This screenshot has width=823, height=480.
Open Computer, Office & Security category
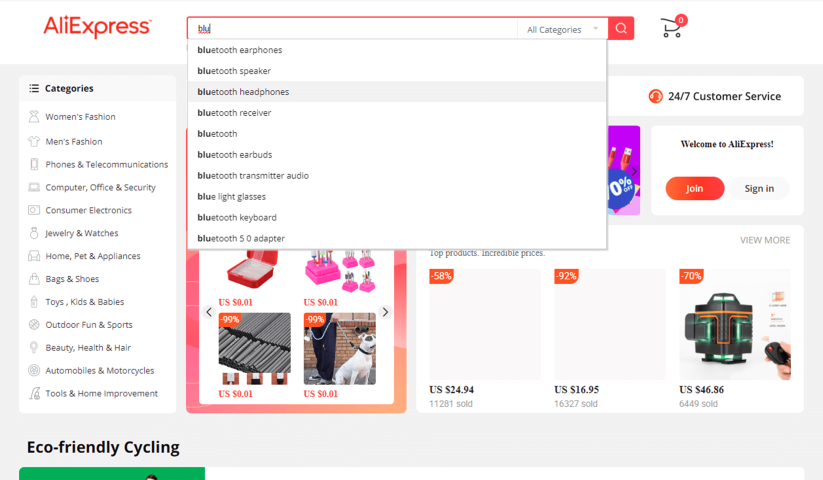100,187
